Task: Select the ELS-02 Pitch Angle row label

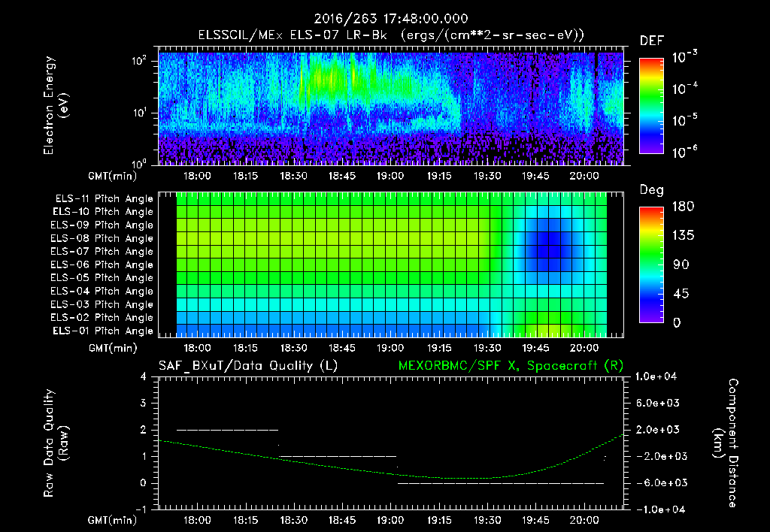Action: (102, 318)
